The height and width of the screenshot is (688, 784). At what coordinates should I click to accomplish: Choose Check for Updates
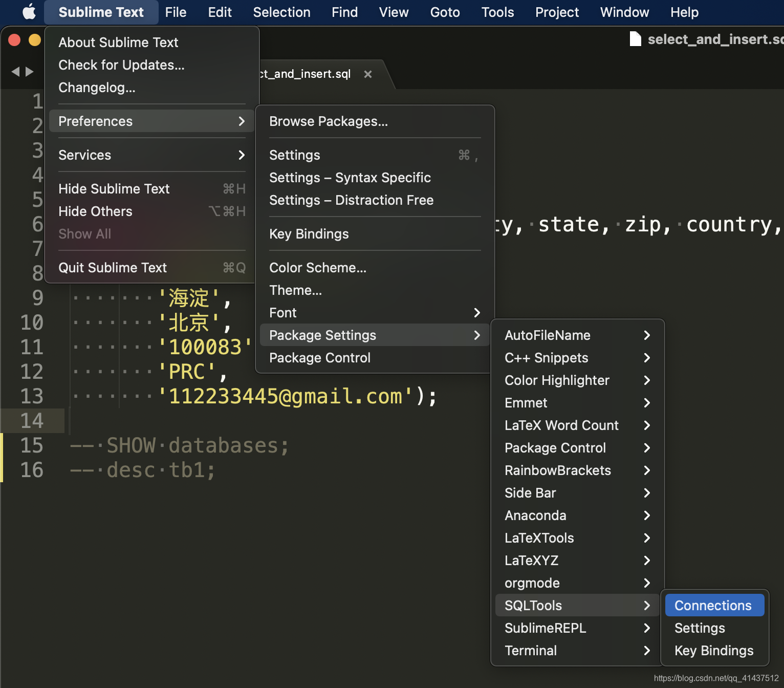(121, 65)
